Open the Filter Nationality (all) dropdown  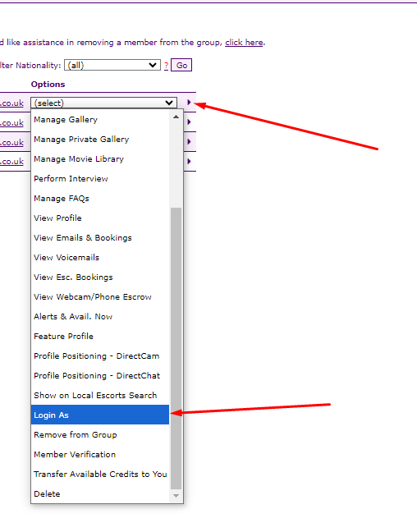(112, 65)
